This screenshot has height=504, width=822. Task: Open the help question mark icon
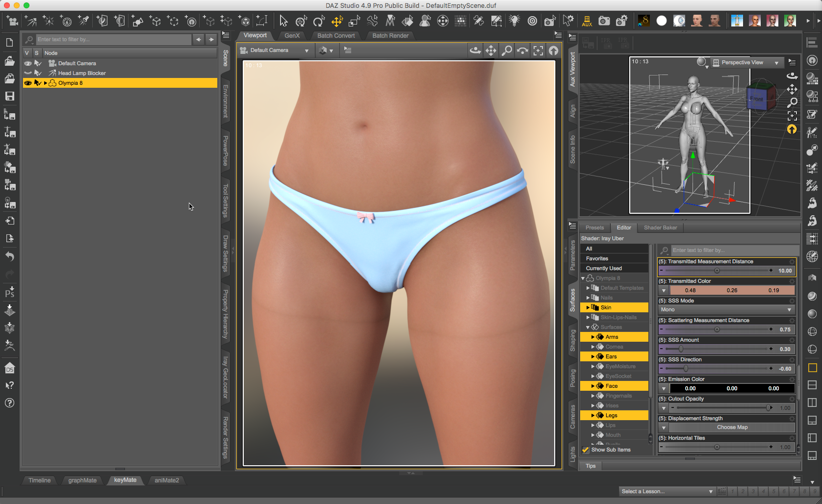(9, 403)
